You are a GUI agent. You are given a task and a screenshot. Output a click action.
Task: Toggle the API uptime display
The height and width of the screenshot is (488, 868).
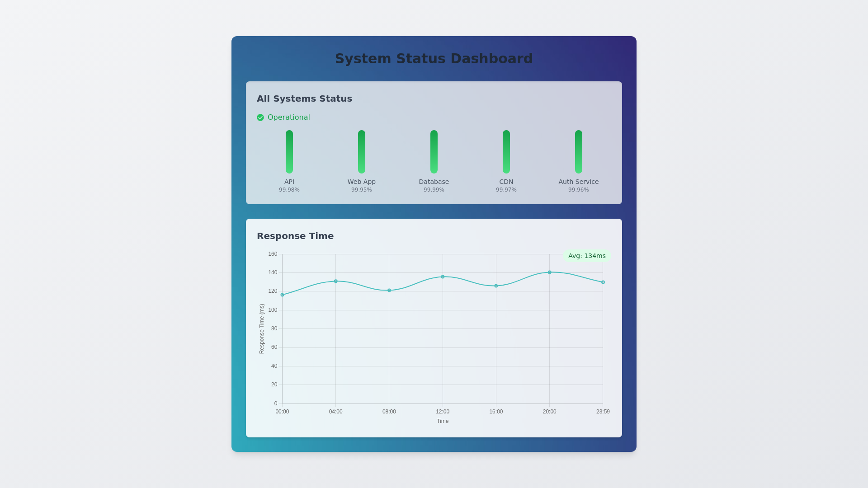(289, 190)
